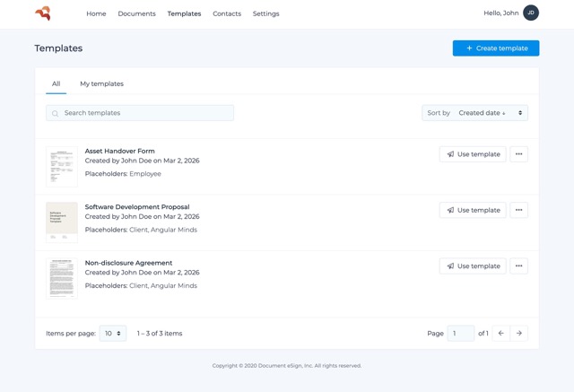Use the Asset Handover Form template
The width and height of the screenshot is (574, 392).
click(x=473, y=154)
